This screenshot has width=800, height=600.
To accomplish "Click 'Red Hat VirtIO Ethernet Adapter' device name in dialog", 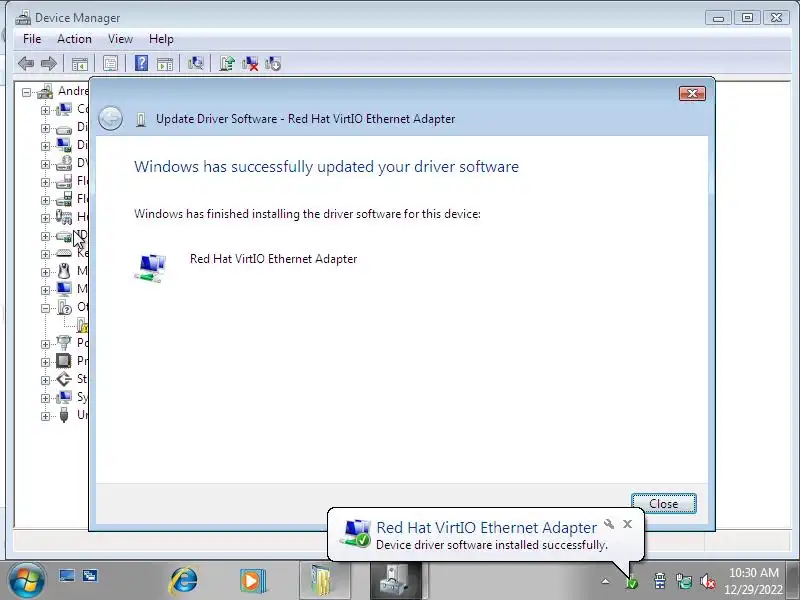I will 273,259.
